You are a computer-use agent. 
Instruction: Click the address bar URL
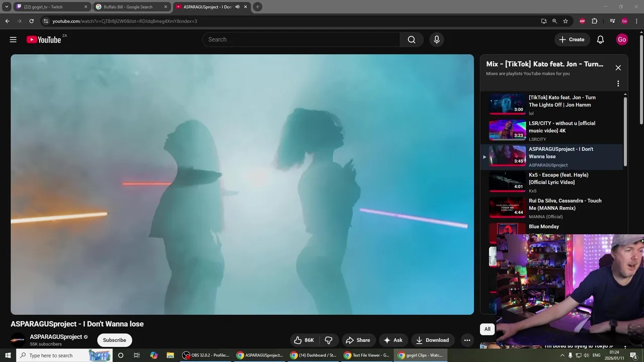(125, 21)
